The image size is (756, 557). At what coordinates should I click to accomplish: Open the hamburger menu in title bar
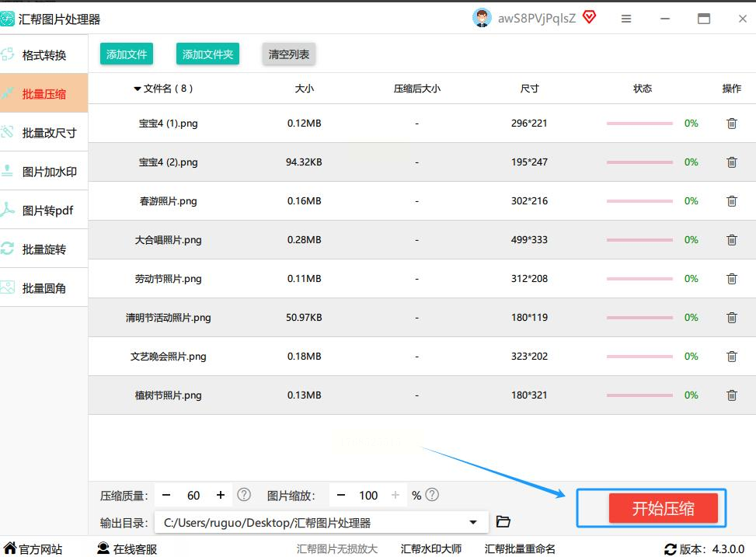click(626, 19)
